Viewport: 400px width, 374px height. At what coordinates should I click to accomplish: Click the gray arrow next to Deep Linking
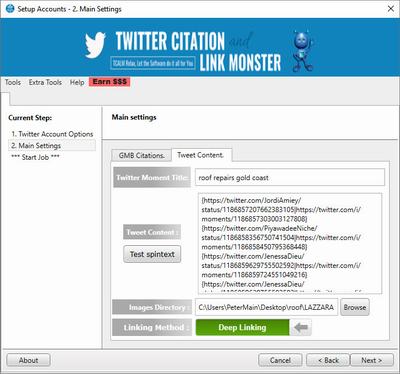301,327
